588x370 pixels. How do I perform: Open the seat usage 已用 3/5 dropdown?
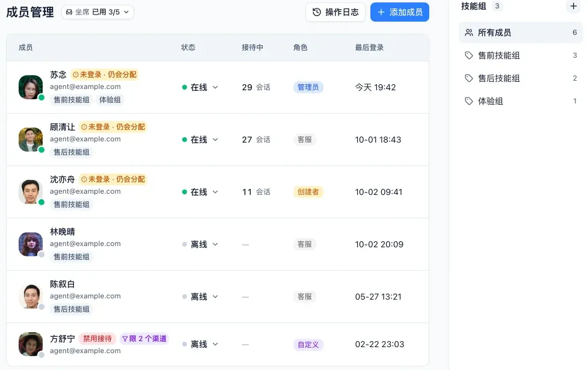[97, 12]
